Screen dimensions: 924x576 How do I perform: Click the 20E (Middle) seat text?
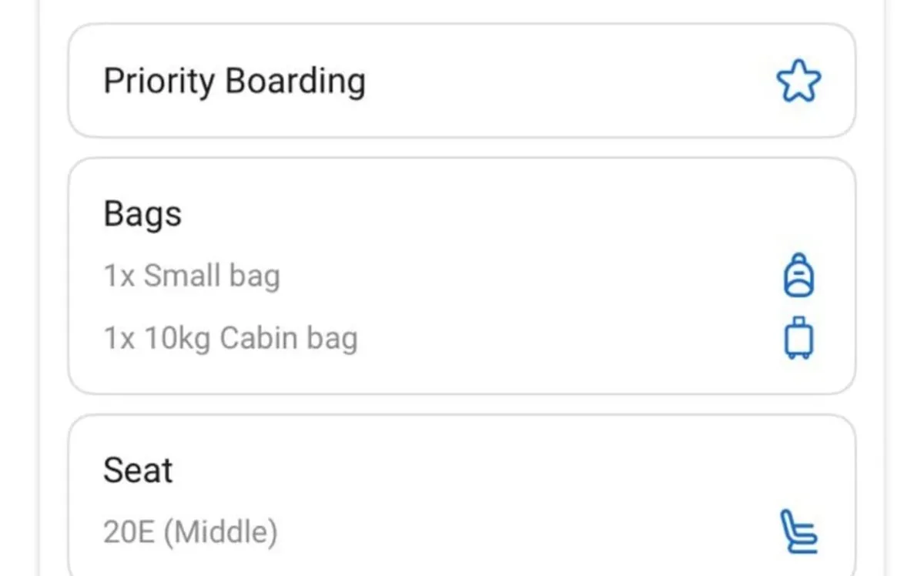point(190,532)
